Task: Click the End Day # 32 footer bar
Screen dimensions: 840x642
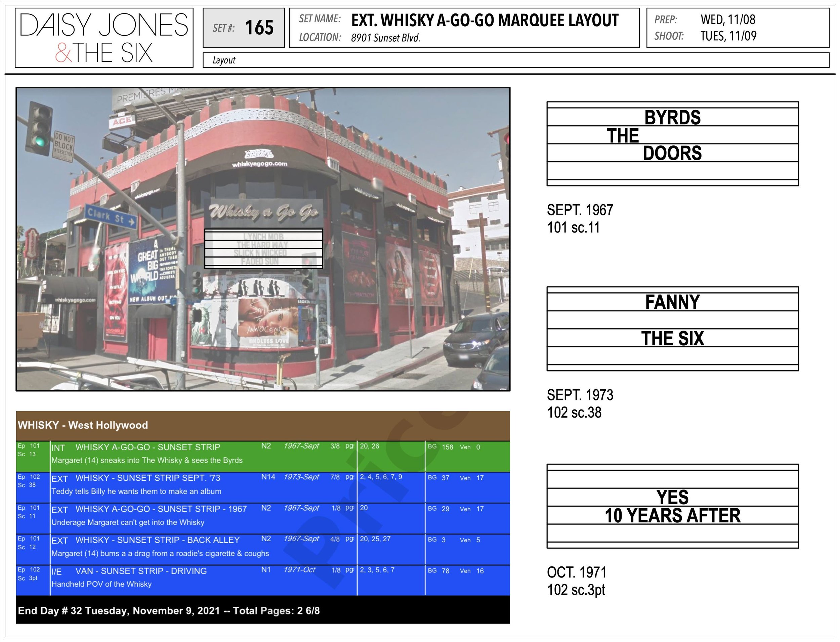Action: tap(262, 610)
